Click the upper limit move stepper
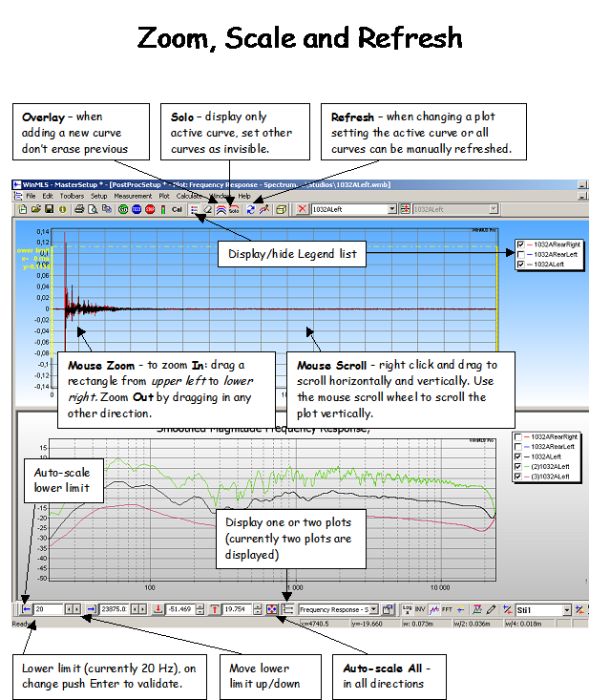589x700 pixels. click(x=138, y=609)
